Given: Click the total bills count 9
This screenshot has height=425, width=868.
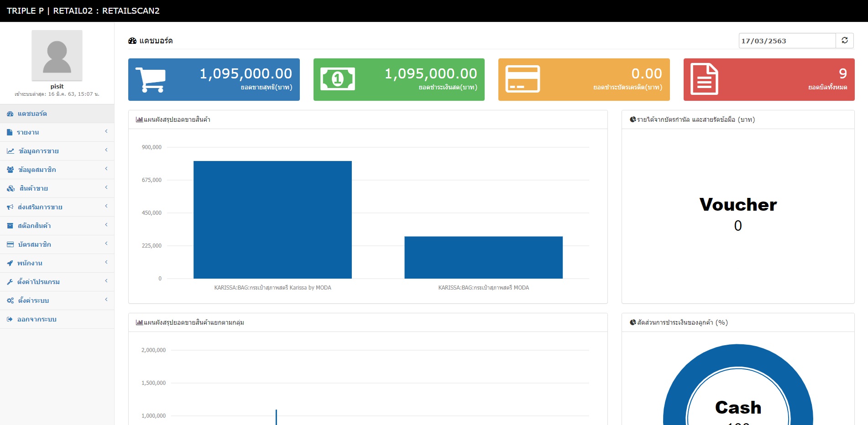Looking at the screenshot, I should click(x=843, y=73).
